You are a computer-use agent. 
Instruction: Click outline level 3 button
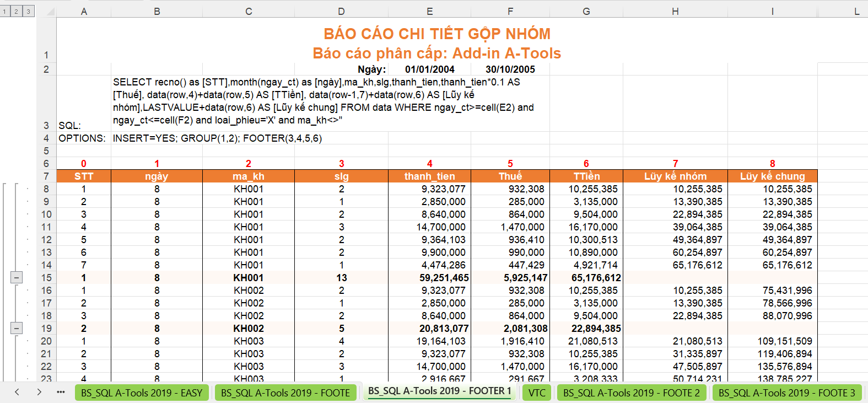click(x=28, y=11)
